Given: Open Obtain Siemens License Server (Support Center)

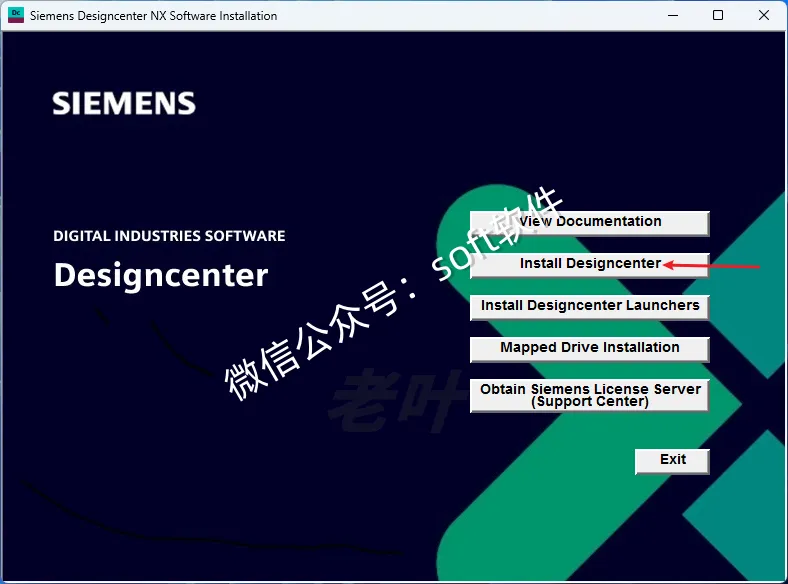Looking at the screenshot, I should pyautogui.click(x=589, y=396).
